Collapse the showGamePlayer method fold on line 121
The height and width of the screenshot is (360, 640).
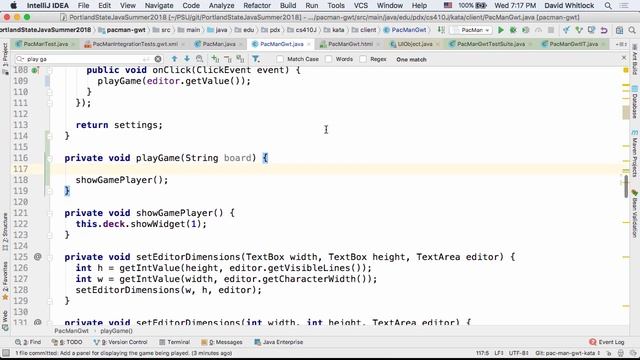tap(50, 213)
